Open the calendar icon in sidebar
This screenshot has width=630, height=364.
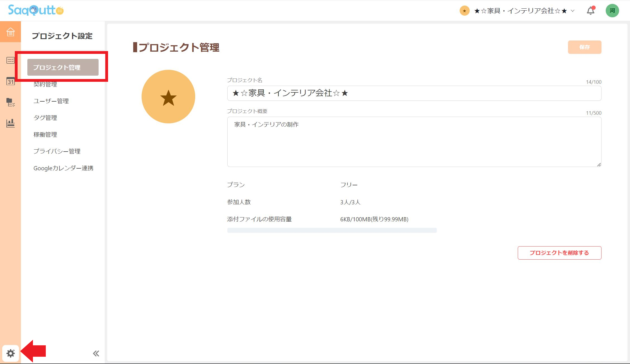pos(10,82)
